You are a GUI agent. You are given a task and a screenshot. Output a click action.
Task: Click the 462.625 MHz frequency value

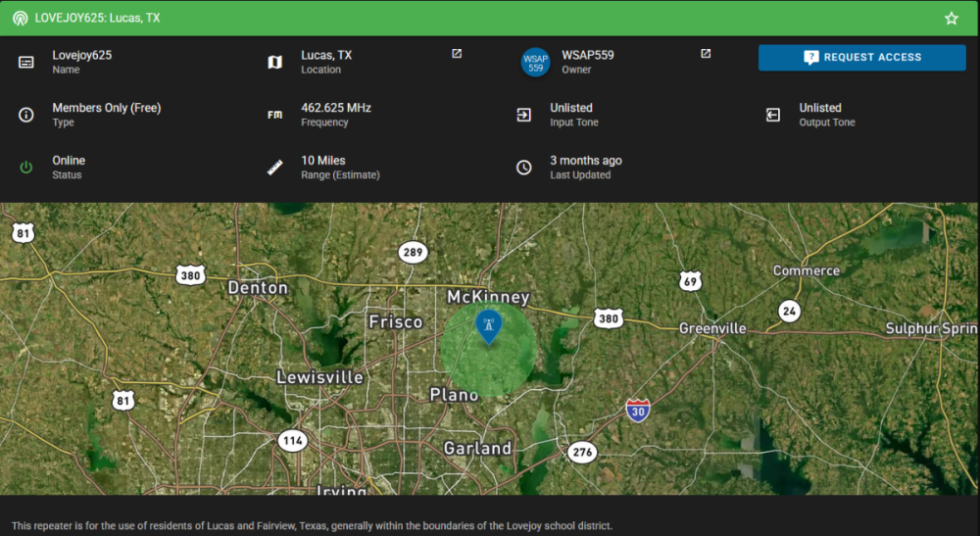335,108
